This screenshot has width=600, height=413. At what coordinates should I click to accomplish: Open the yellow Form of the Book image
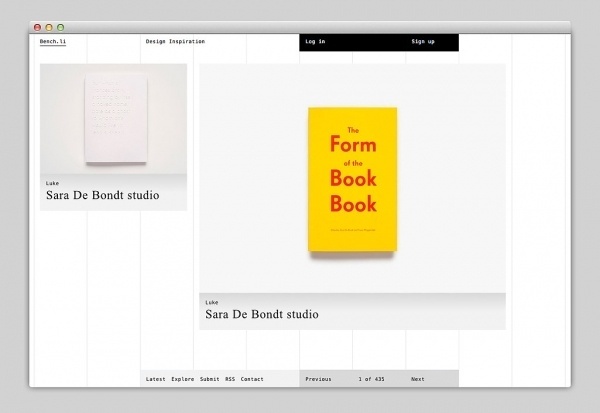352,180
